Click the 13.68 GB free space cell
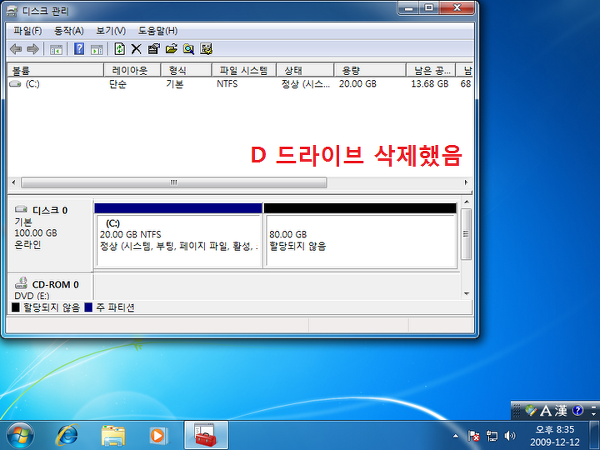Viewport: 600px width, 450px height. (429, 84)
